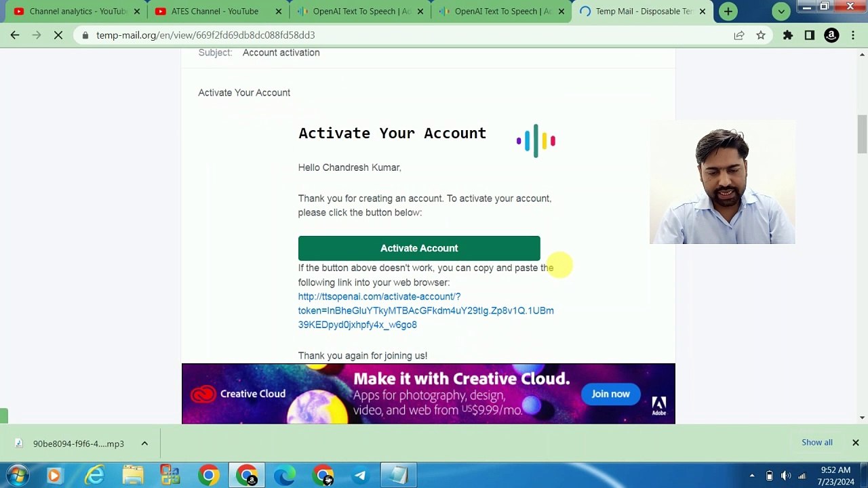Screen dimensions: 868x488
Task: Close the ATES Channel tab
Action: click(x=278, y=11)
